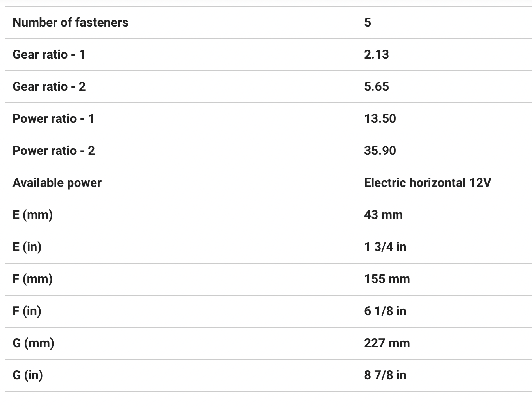Image resolution: width=532 pixels, height=409 pixels.
Task: Select the 5.65 gear ratio value
Action: 376,87
